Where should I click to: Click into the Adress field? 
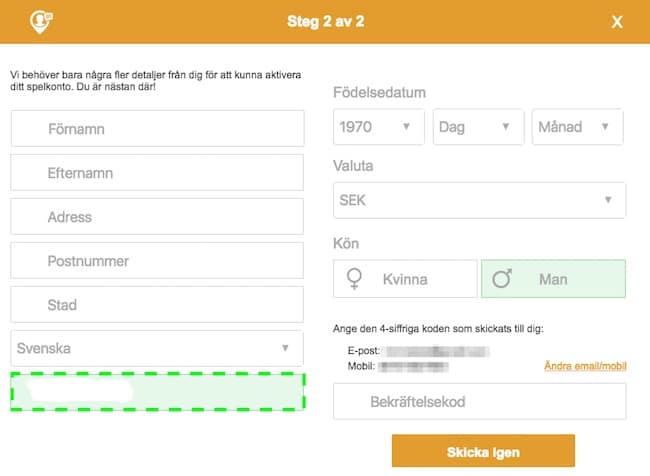tap(157, 217)
